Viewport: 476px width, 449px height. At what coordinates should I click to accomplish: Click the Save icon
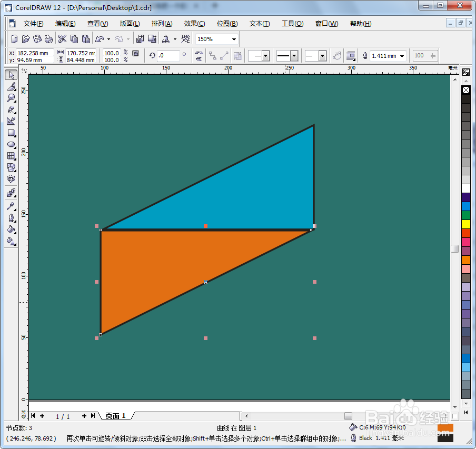point(37,39)
